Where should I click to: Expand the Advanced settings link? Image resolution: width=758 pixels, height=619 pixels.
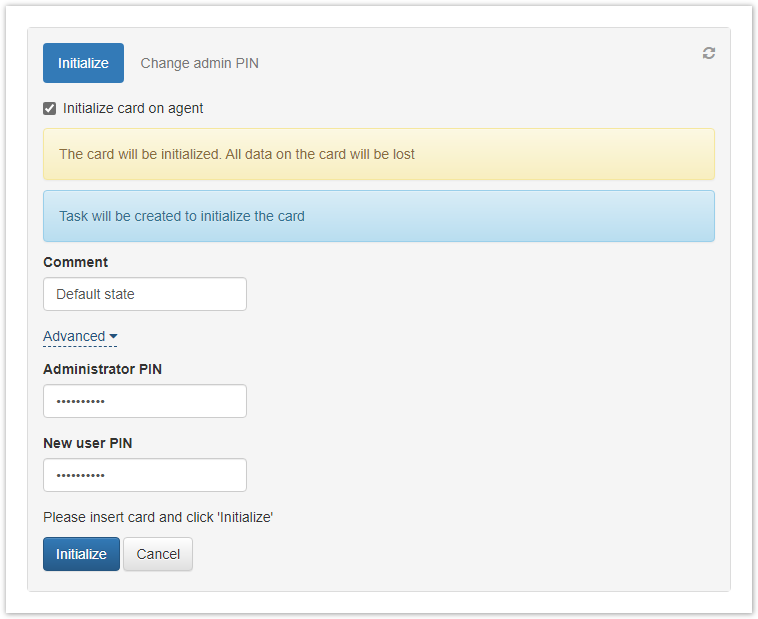74,337
